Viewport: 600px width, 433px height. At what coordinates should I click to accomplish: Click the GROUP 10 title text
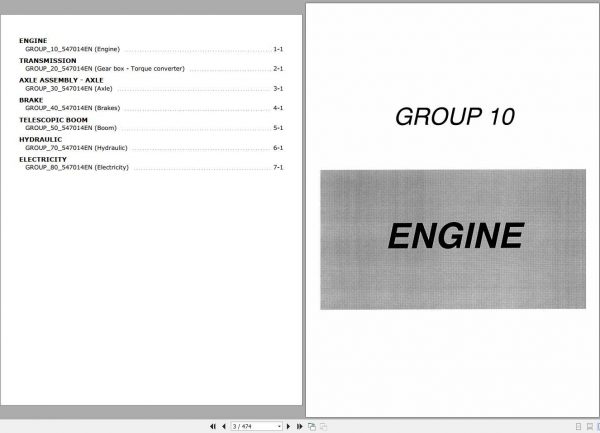[x=455, y=117]
